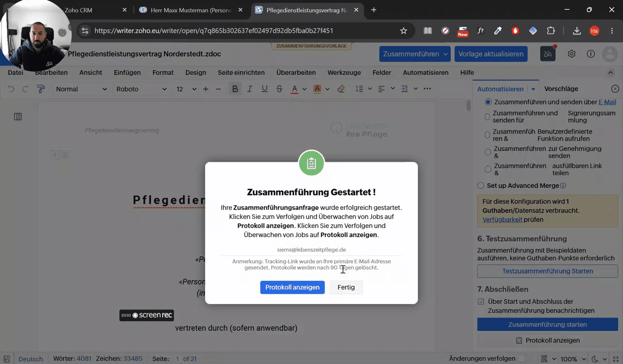The width and height of the screenshot is (623, 364).
Task: Select Set up Advanced Merge radio
Action: (481, 185)
